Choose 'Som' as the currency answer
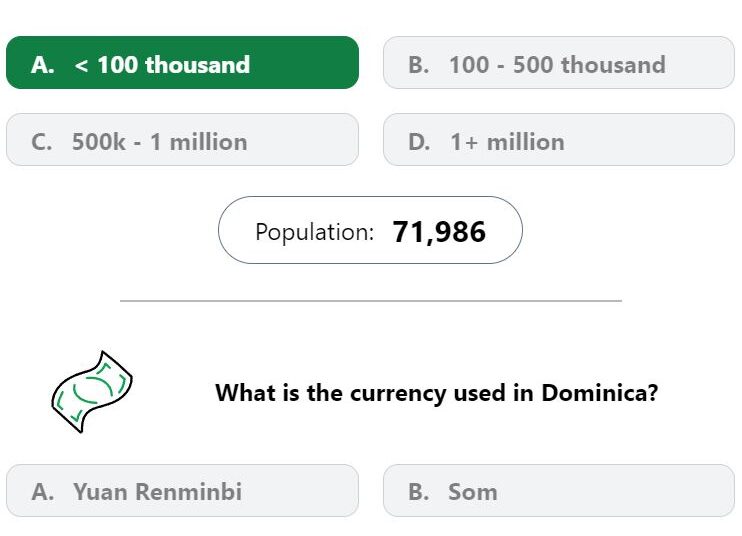742x536 pixels. click(x=559, y=491)
